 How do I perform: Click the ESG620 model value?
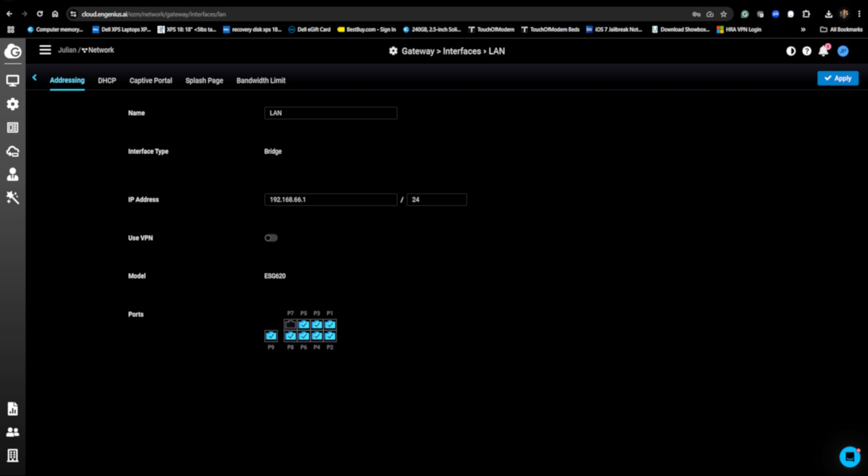coord(275,276)
